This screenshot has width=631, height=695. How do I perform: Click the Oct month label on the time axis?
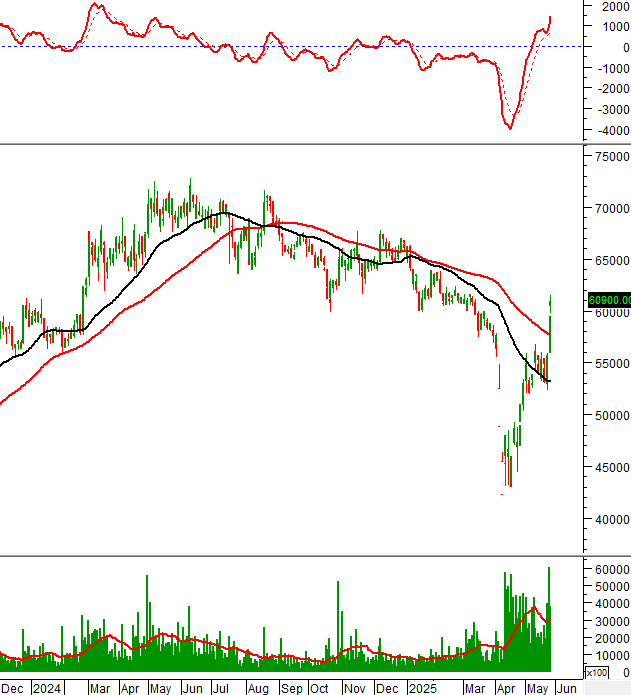tap(319, 688)
